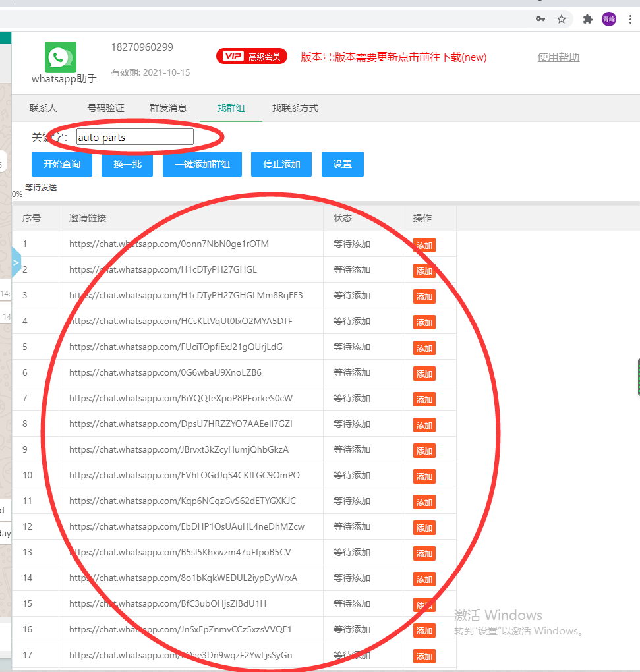Image resolution: width=640 pixels, height=672 pixels.
Task: Click the invite link ending FUciTOpfiExJ21gQUrjLdG
Action: (x=176, y=347)
